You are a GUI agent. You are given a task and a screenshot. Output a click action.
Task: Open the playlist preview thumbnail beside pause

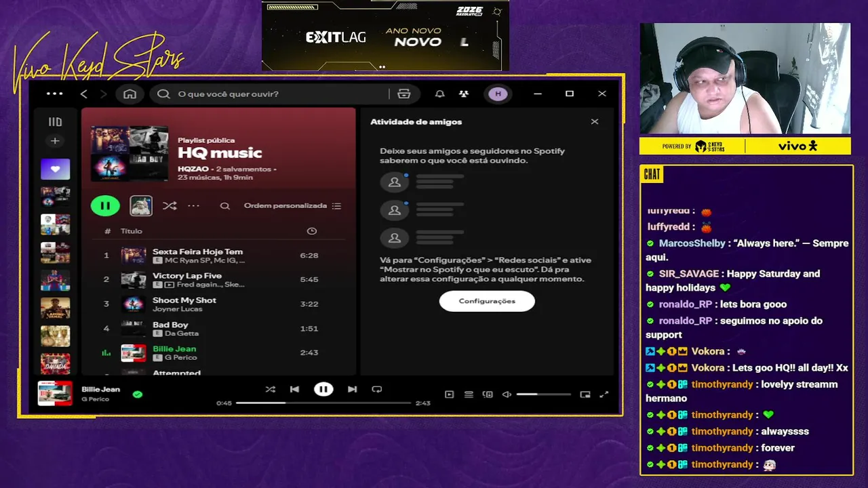pyautogui.click(x=141, y=206)
